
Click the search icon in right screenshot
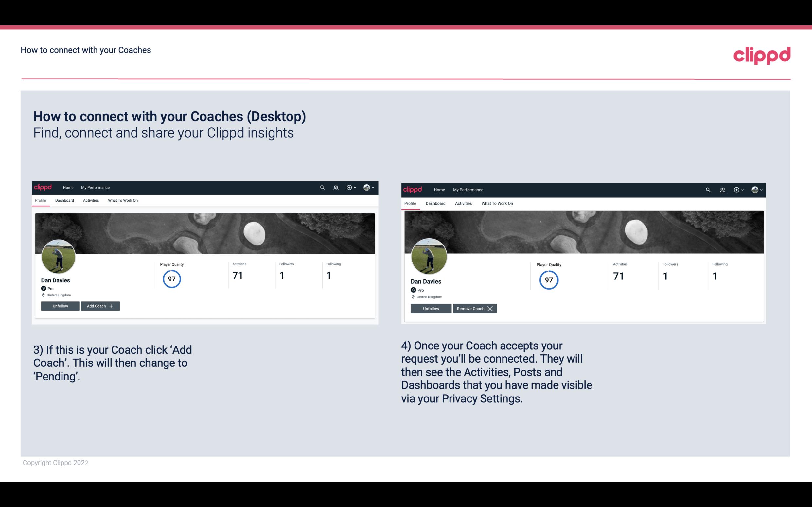point(708,190)
